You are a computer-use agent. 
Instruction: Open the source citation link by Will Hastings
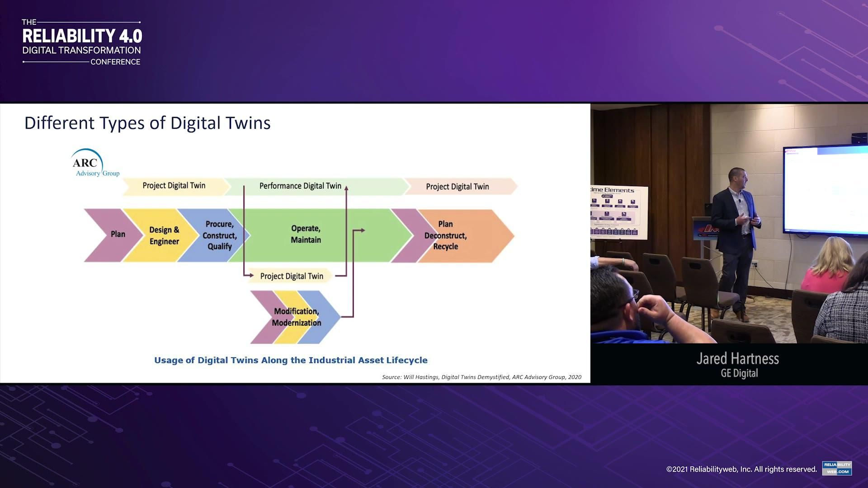[481, 376]
